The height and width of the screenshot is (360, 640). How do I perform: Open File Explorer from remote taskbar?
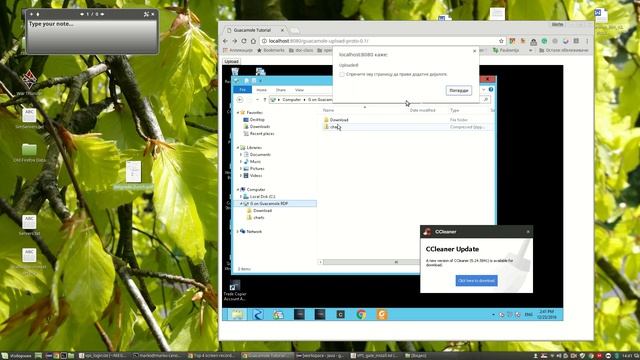[x=238, y=314]
